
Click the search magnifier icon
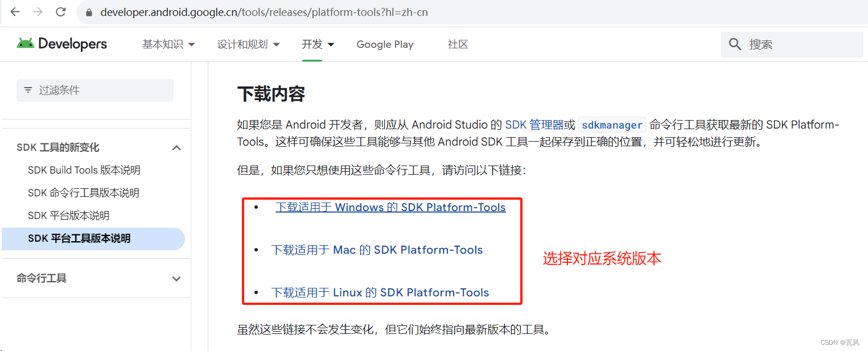point(735,44)
